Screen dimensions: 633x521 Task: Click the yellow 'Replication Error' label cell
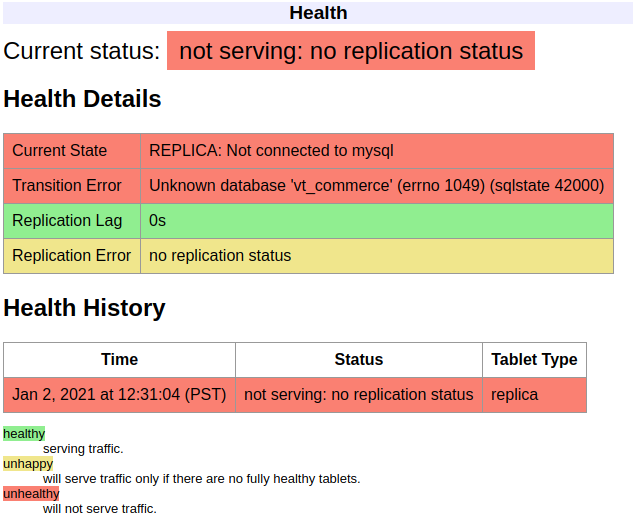(71, 255)
